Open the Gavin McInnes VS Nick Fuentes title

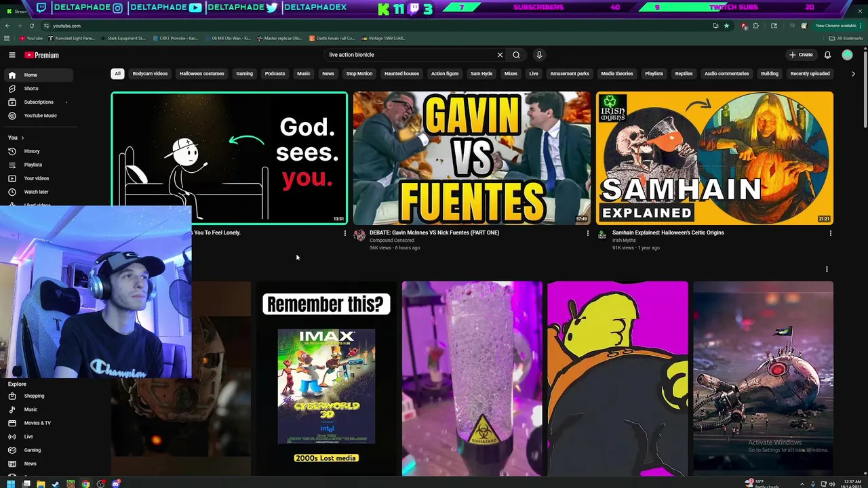tap(434, 232)
